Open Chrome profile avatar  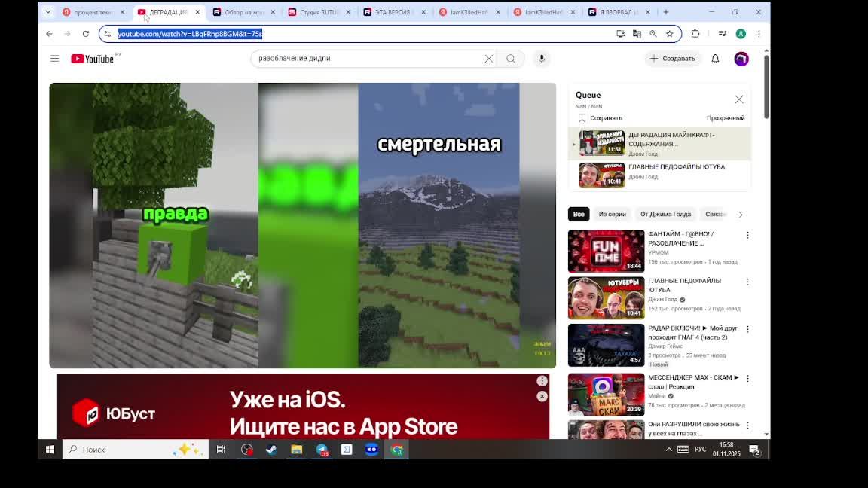[x=741, y=34]
